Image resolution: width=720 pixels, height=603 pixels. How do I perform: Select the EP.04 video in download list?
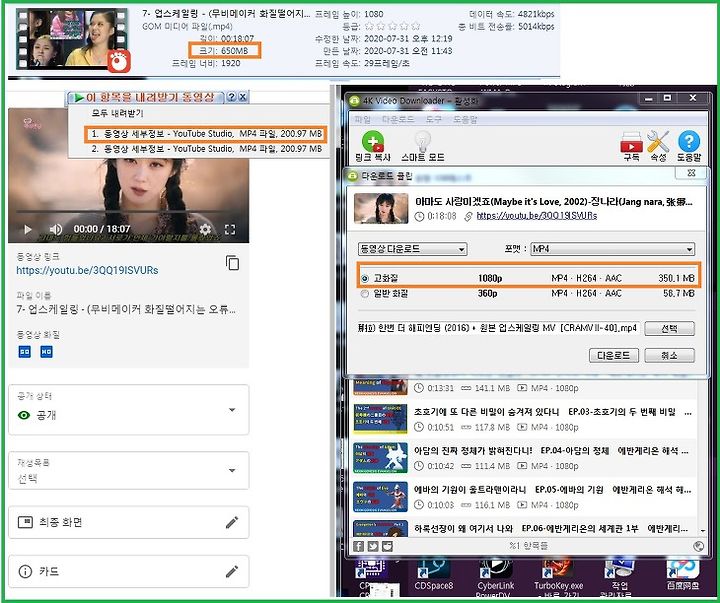pos(523,458)
